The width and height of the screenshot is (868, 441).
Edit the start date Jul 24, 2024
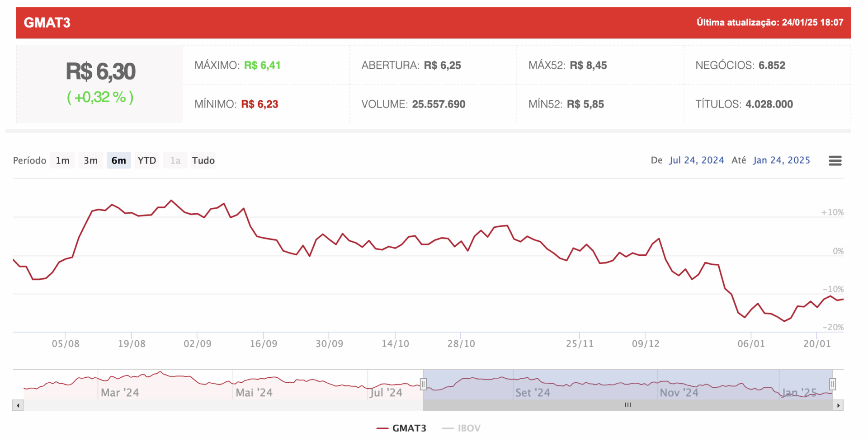pos(696,160)
